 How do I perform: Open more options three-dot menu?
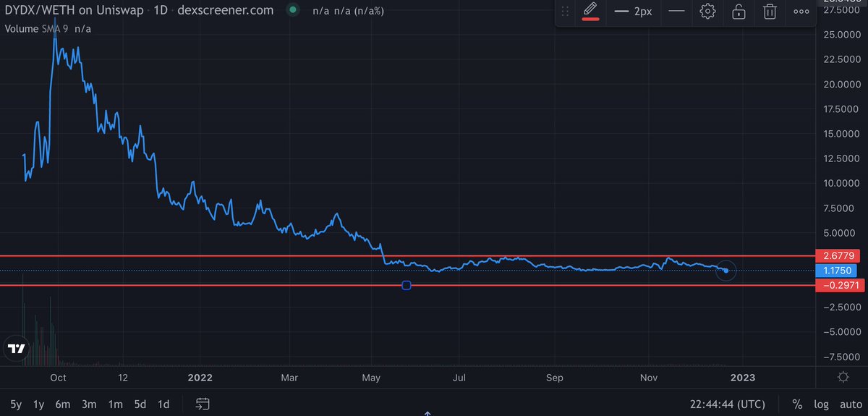pos(801,12)
